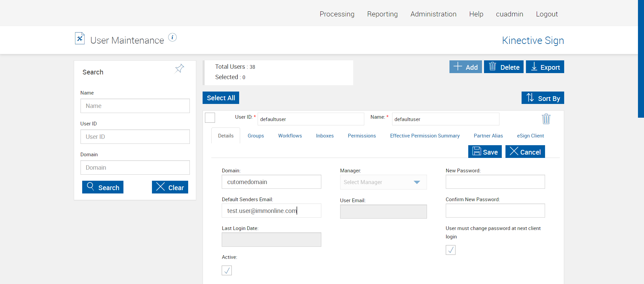Save the user details
The height and width of the screenshot is (284, 644).
point(485,152)
